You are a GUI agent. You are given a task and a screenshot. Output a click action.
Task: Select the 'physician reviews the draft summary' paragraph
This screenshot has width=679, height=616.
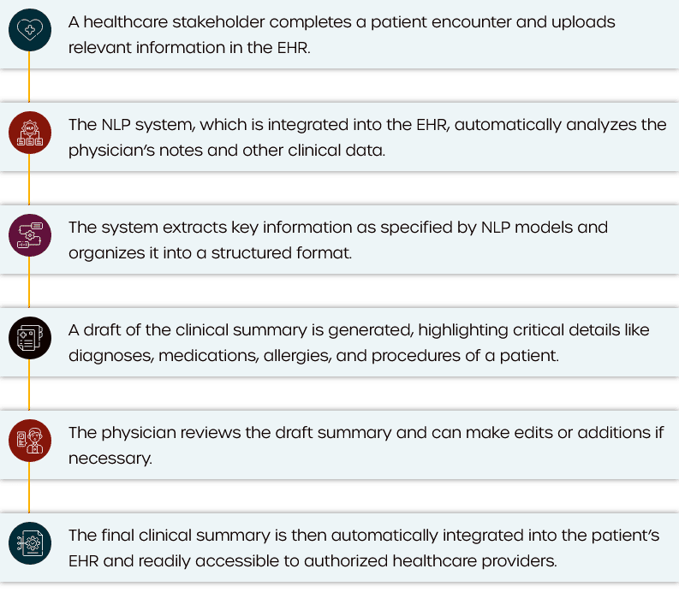pos(366,445)
